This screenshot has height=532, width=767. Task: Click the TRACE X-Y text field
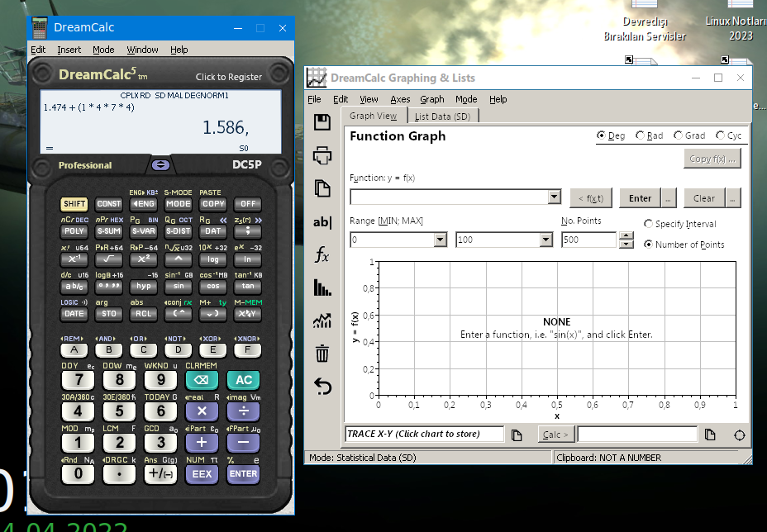point(425,434)
